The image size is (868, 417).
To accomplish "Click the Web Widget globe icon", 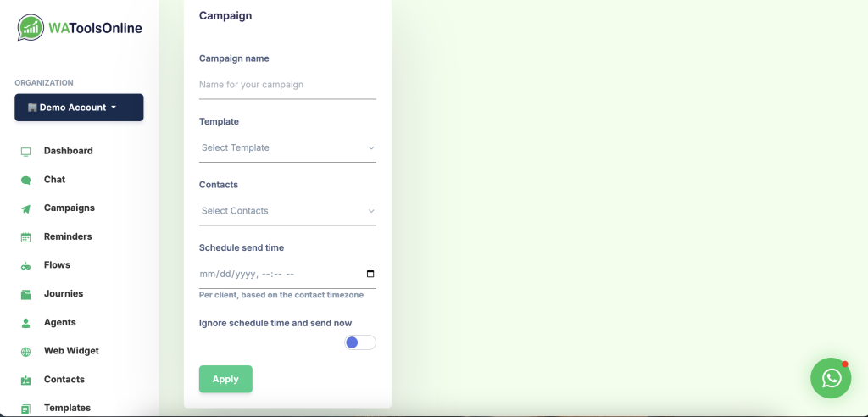I will (x=25, y=352).
